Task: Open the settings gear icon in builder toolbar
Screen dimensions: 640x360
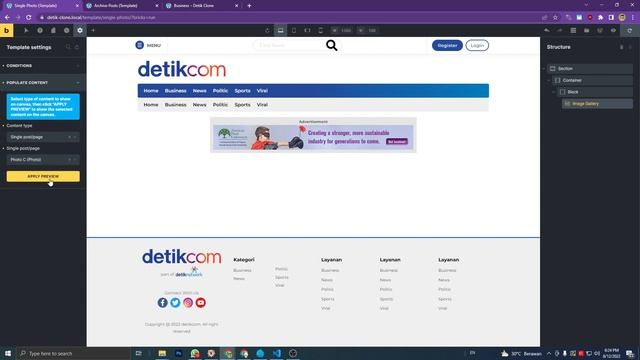Action: 80,30
